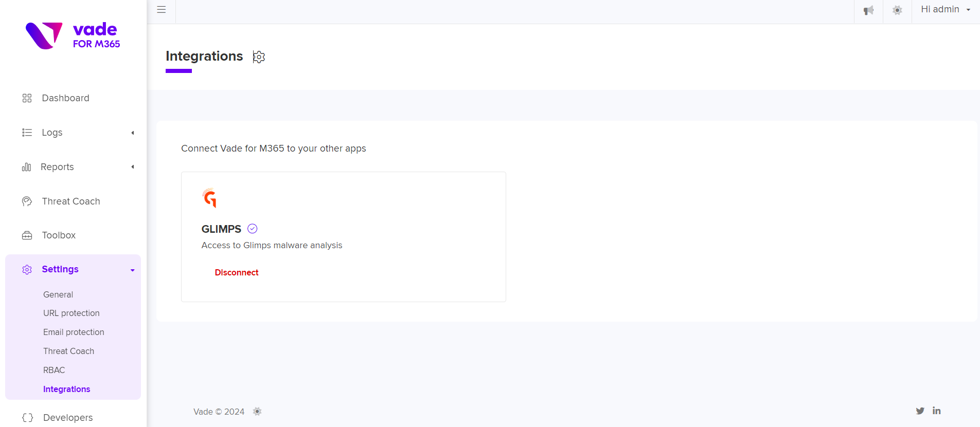Click the Settings menu label
Image resolution: width=980 pixels, height=427 pixels.
(x=60, y=269)
